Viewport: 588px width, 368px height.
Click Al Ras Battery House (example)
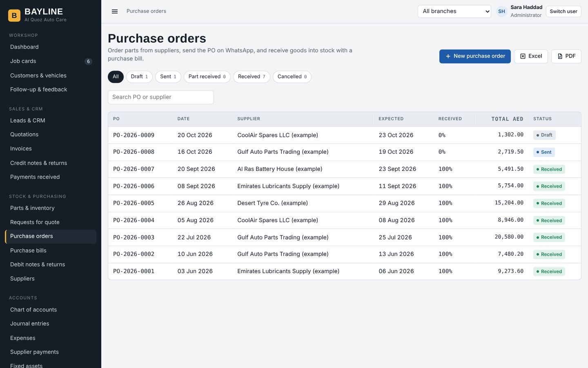(x=280, y=169)
